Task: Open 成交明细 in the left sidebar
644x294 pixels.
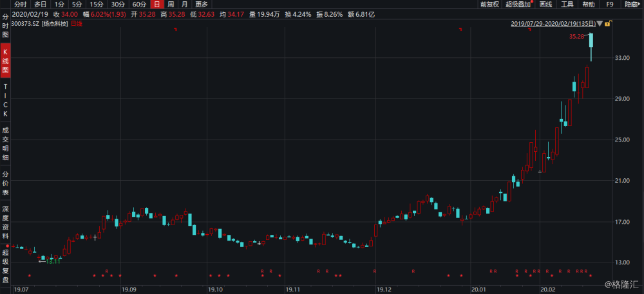Action: (x=5, y=143)
